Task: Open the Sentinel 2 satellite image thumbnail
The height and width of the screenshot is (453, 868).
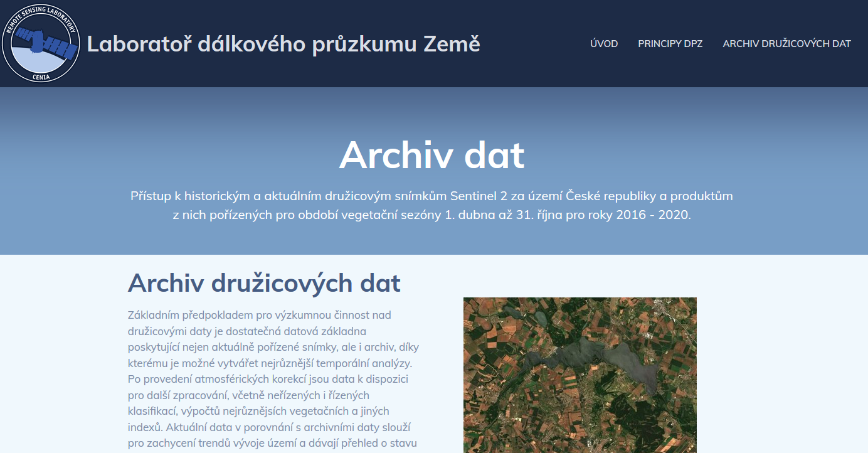Action: coord(580,375)
